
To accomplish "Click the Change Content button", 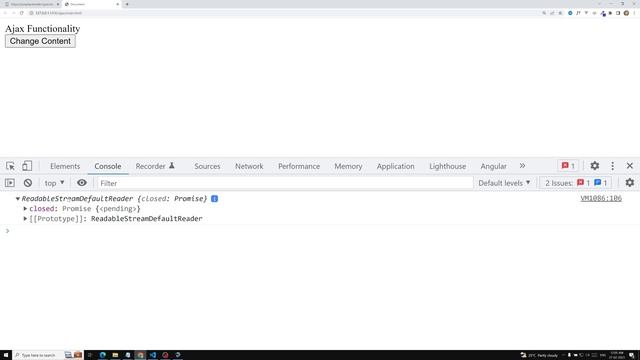I will click(40, 41).
